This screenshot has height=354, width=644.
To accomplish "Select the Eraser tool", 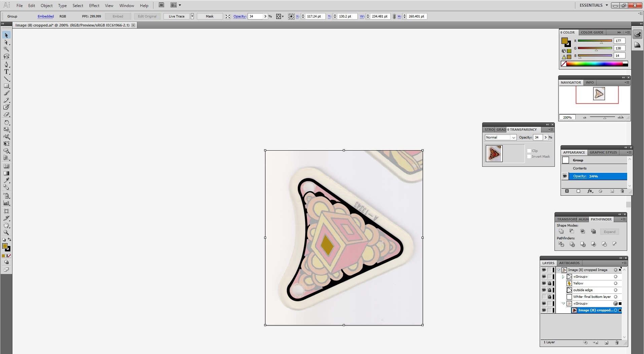I will (6, 114).
